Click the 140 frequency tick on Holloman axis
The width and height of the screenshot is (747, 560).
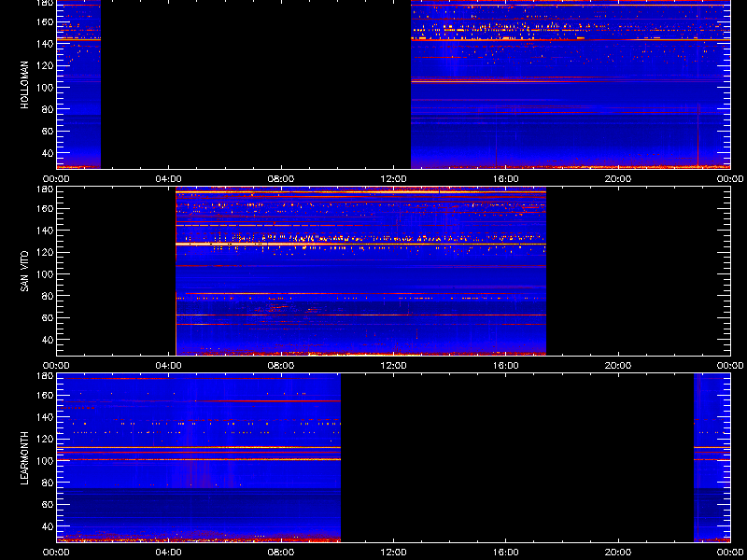43,43
